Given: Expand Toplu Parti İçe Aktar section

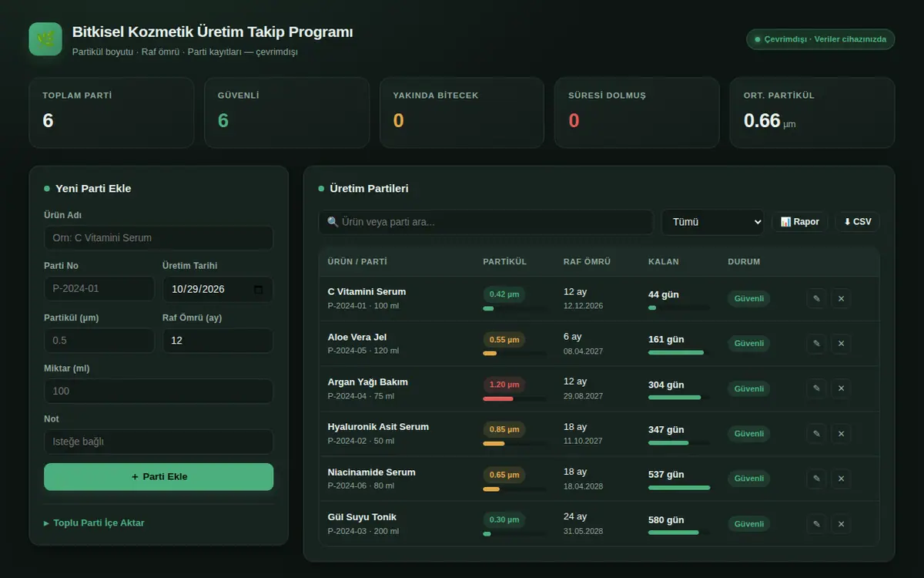Looking at the screenshot, I should pos(94,523).
